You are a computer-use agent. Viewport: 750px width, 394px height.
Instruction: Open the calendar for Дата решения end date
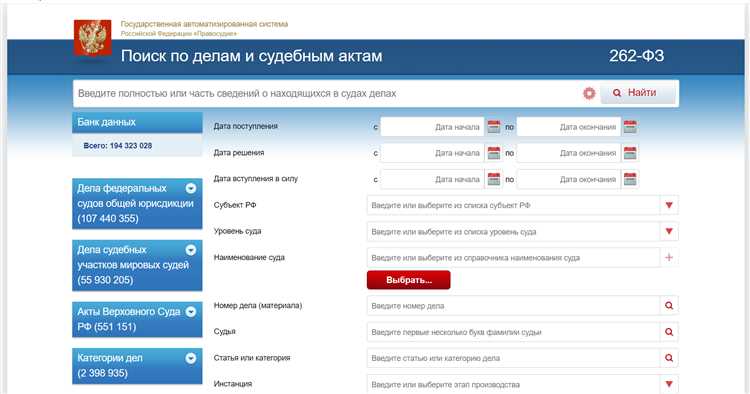tap(630, 153)
